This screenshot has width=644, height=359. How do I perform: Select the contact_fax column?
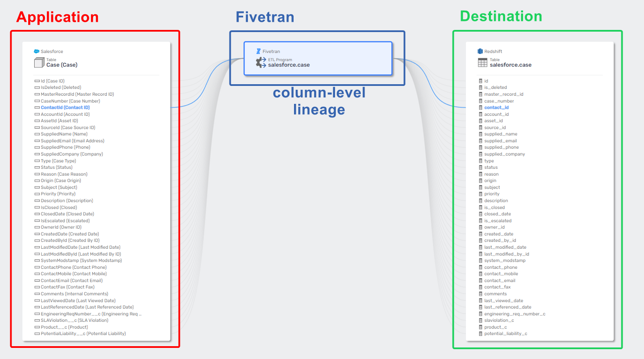point(497,287)
